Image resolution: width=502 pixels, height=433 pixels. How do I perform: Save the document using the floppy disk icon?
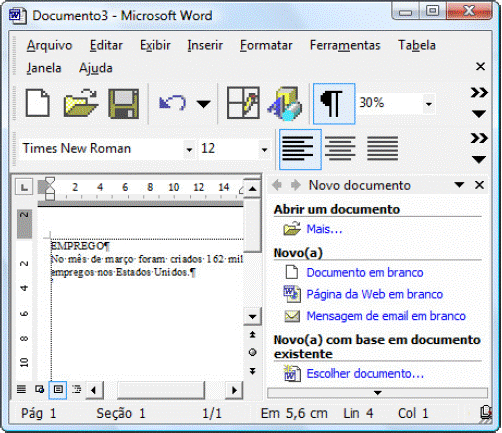coord(124,103)
